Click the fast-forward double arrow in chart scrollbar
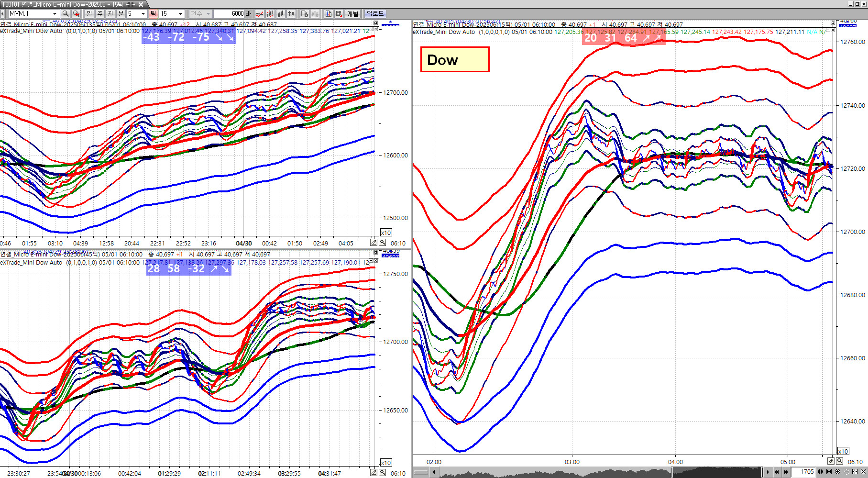The image size is (868, 478). (x=785, y=472)
